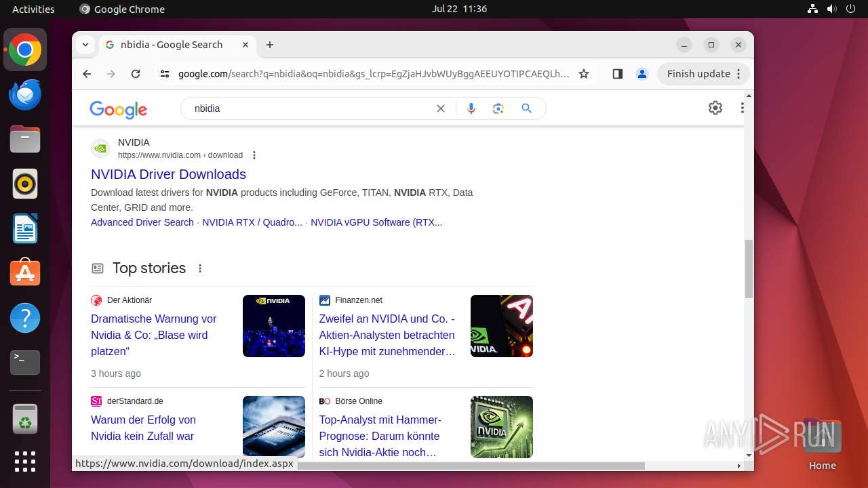Bookmark this page with the star icon
Viewport: 868px width, 488px height.
click(584, 74)
